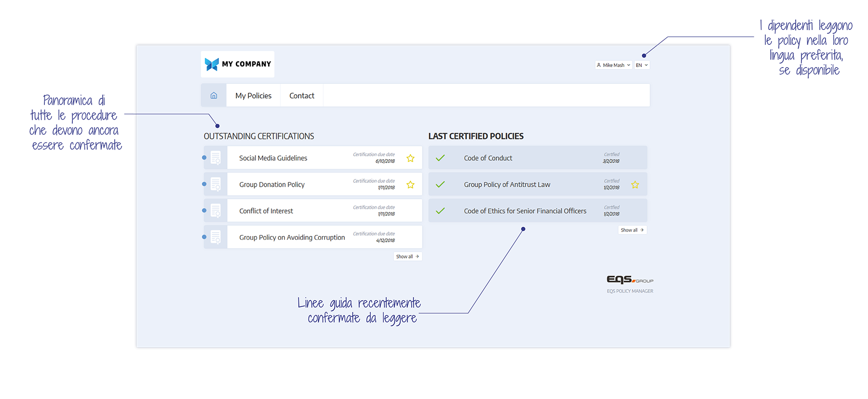The width and height of the screenshot is (868, 399).
Task: Click document icon for Group Policy on Avoiding Corruption
Action: pyautogui.click(x=216, y=237)
